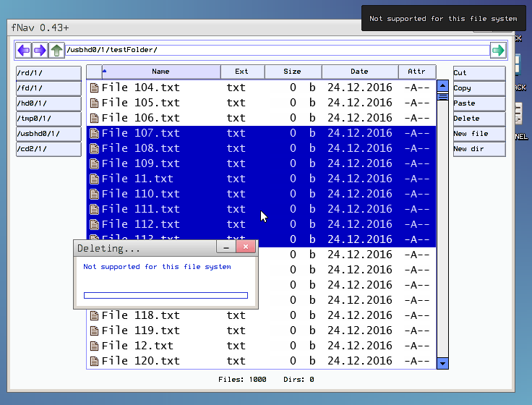Sort files by the Date column header

(x=359, y=72)
